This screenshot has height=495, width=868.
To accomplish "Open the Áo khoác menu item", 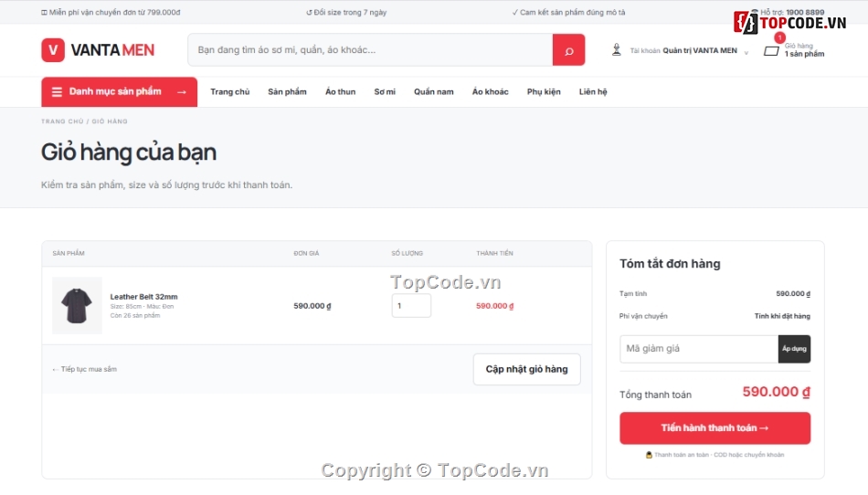I will (x=490, y=92).
